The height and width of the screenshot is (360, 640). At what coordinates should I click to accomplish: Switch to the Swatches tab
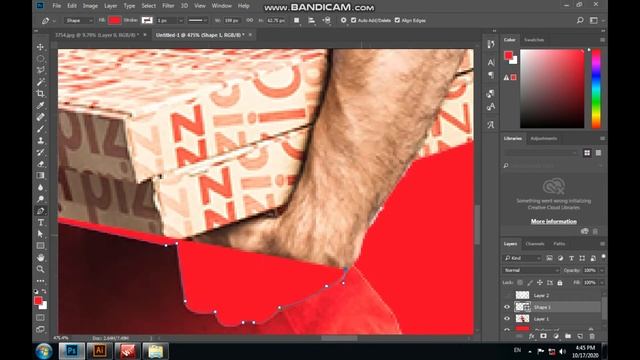point(534,40)
